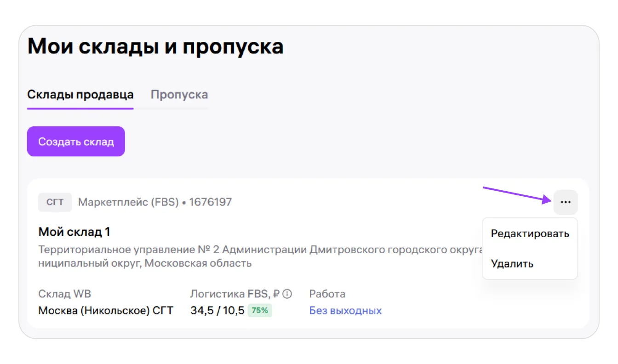Click the 34,5 / 10,5 logistics value
618x364 pixels.
(217, 311)
